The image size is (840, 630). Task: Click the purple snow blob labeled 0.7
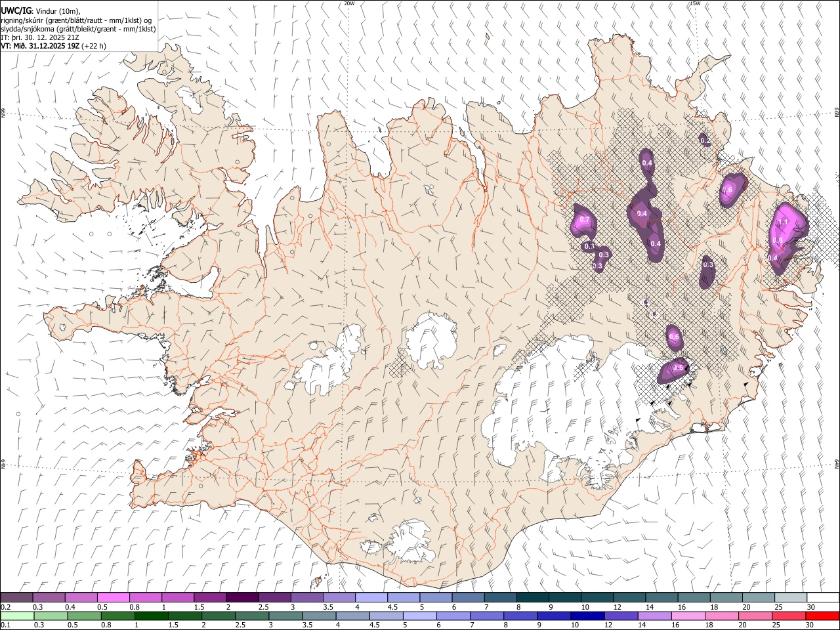583,222
